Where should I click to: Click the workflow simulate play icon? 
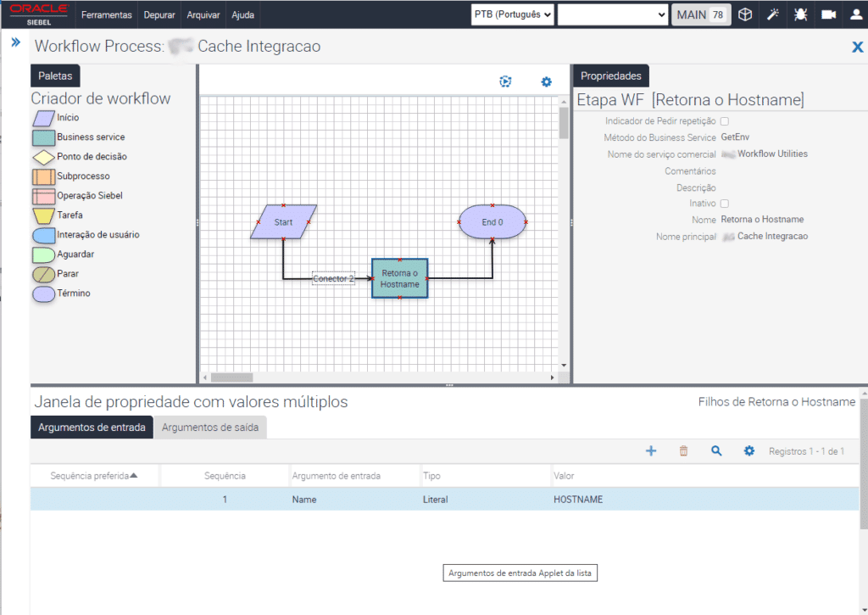point(505,81)
